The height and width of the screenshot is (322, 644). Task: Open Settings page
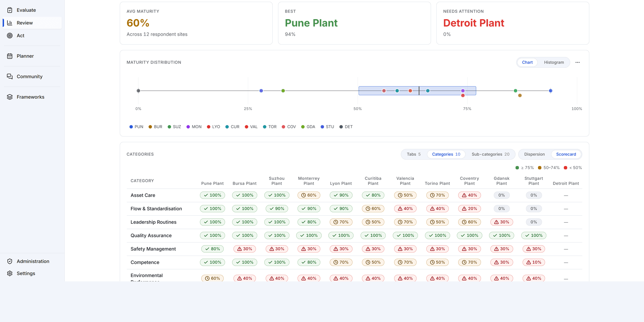pos(32,273)
